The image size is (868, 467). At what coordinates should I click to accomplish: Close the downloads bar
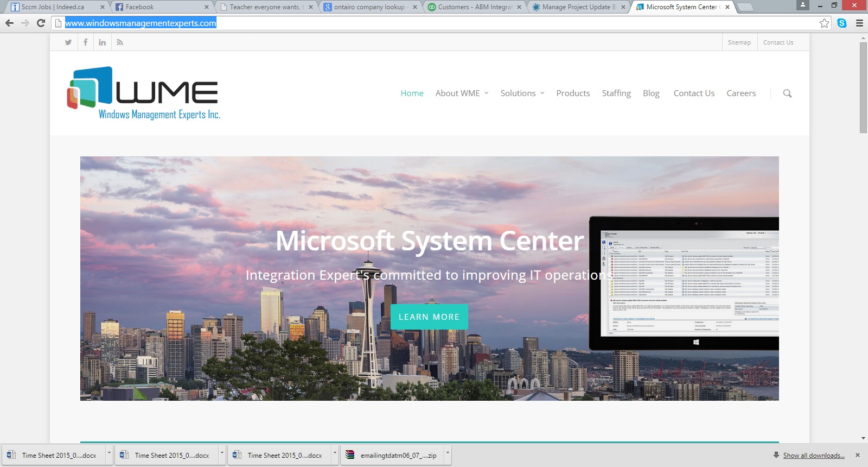pos(858,455)
